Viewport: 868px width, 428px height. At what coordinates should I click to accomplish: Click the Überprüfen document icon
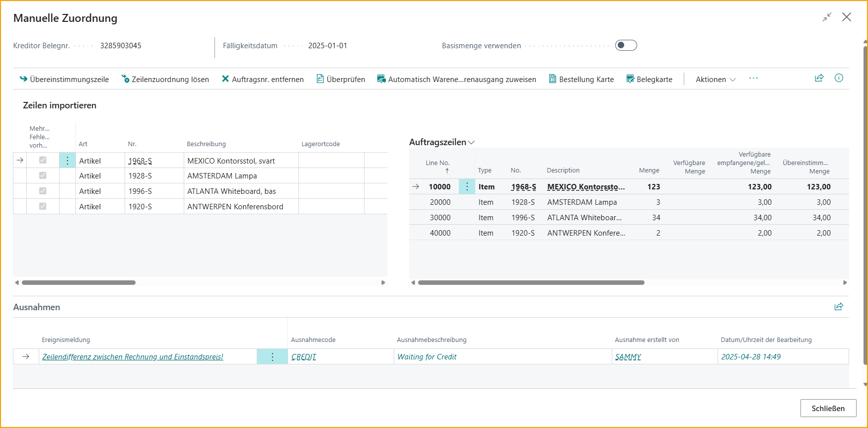click(320, 79)
